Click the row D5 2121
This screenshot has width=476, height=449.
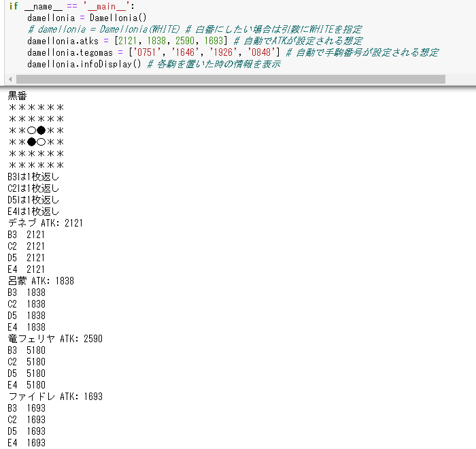pos(27,257)
